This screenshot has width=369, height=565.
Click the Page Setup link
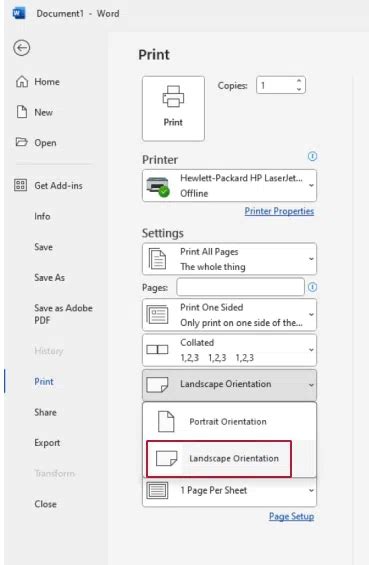point(292,516)
